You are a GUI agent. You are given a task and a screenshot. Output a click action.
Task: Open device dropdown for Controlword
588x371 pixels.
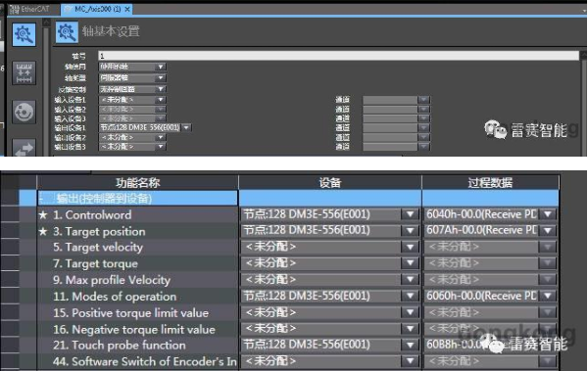[x=410, y=214]
